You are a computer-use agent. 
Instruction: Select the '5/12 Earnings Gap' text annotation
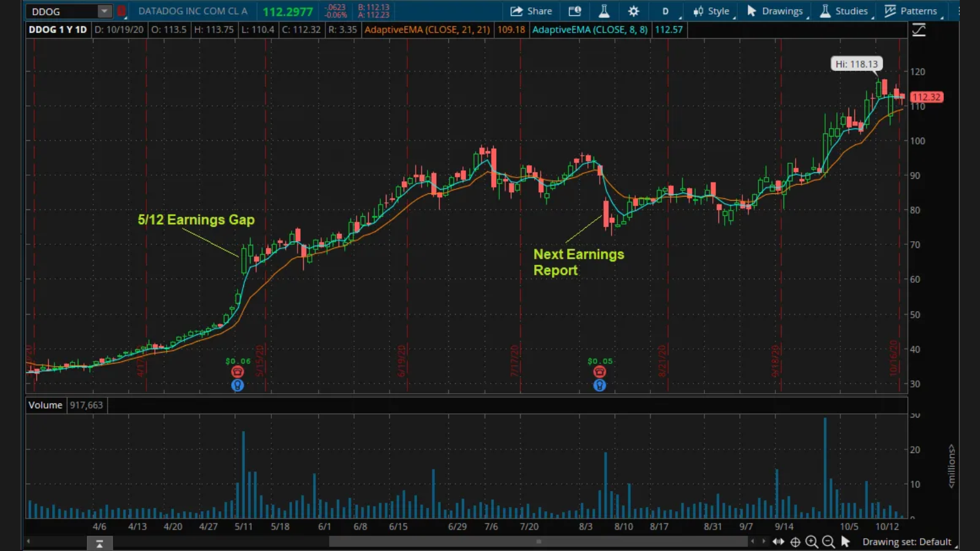pos(196,220)
